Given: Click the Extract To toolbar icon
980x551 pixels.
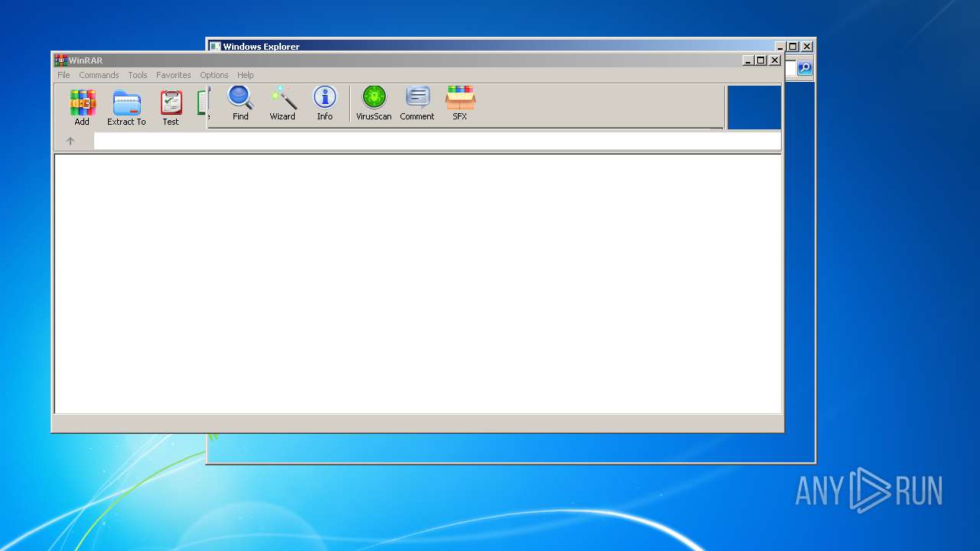Looking at the screenshot, I should click(x=126, y=107).
